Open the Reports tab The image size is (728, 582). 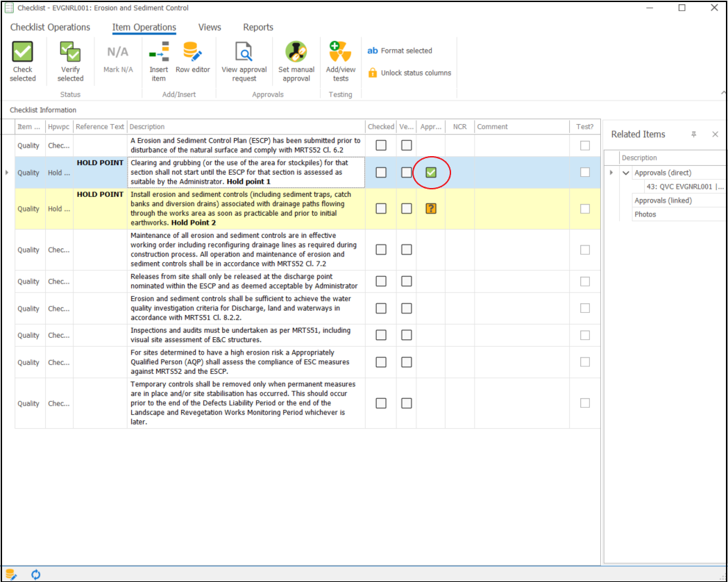pos(258,28)
